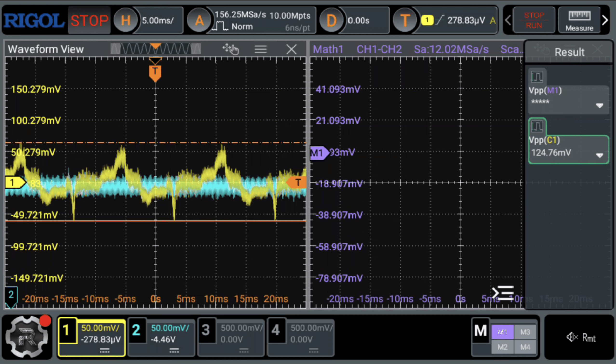The width and height of the screenshot is (616, 364).
Task: Click the memory waveform overview bar
Action: (155, 48)
